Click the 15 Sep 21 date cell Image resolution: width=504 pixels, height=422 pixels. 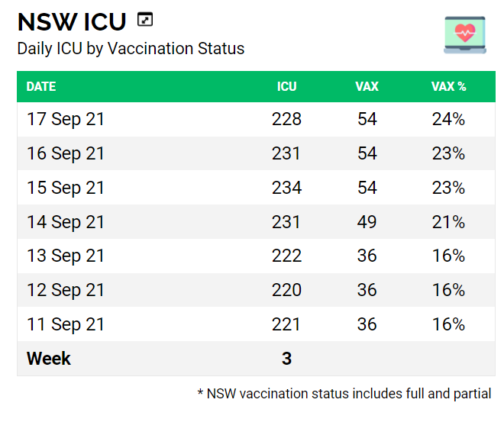tap(66, 188)
